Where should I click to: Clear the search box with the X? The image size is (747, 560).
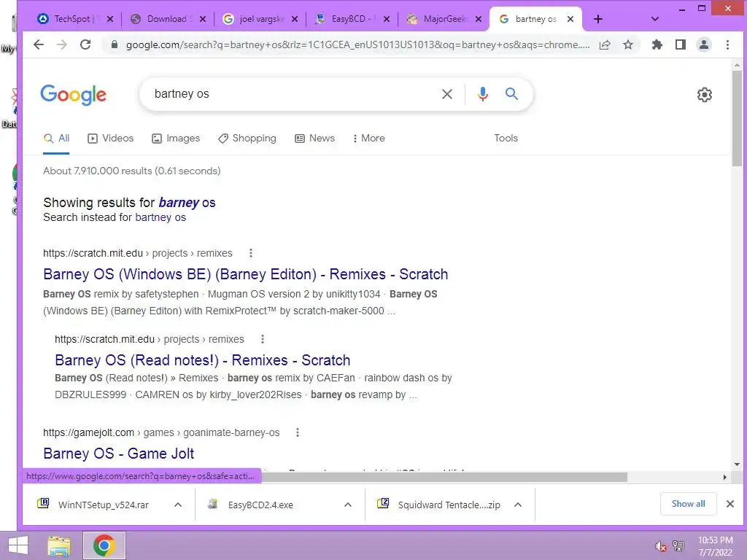pyautogui.click(x=447, y=94)
